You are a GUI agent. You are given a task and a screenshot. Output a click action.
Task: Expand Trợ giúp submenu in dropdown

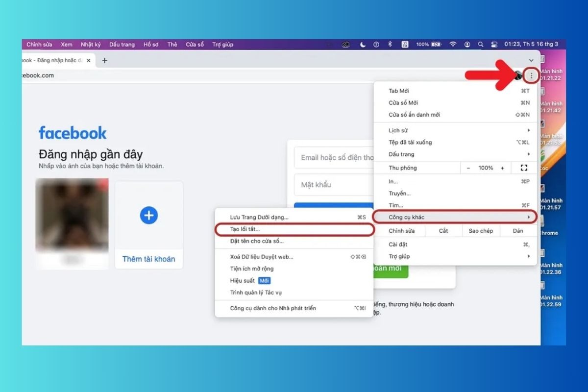(455, 256)
